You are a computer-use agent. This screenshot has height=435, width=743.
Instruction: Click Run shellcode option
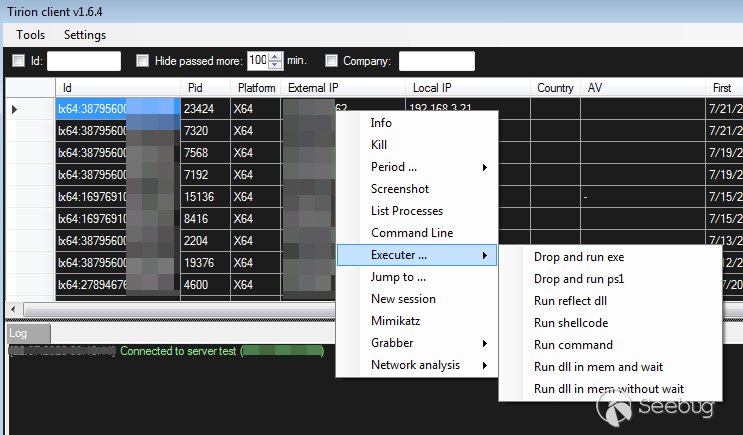coord(571,323)
